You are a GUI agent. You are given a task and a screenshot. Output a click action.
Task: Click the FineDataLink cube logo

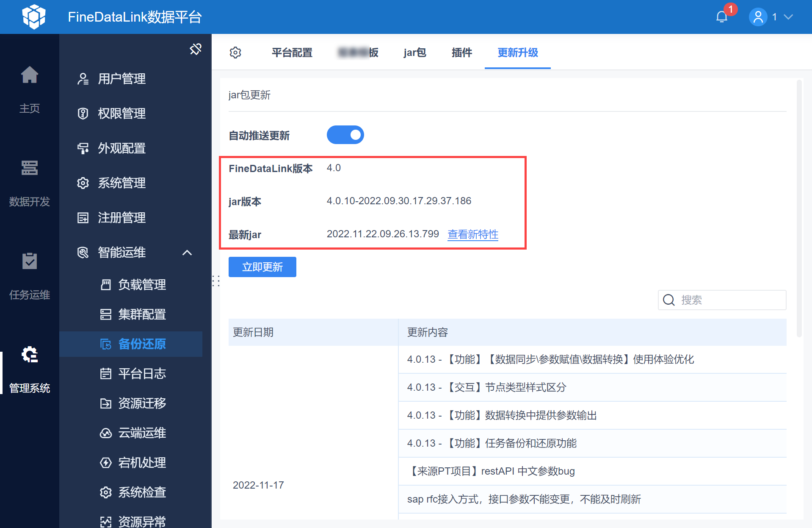[x=34, y=17]
